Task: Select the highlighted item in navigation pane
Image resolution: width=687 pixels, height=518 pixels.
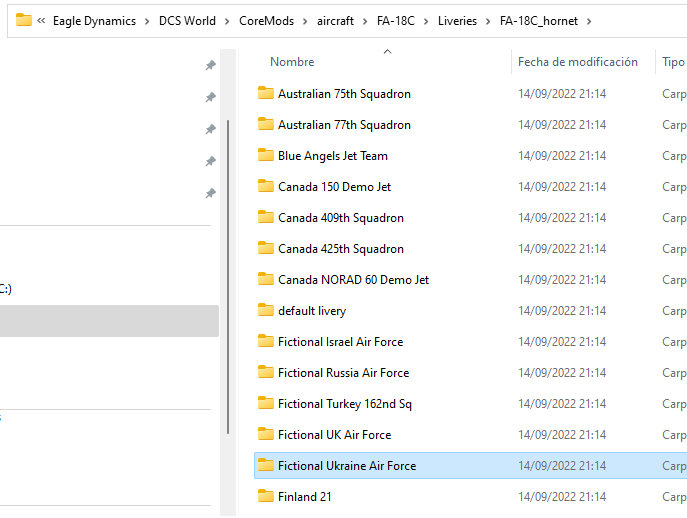Action: coord(109,321)
